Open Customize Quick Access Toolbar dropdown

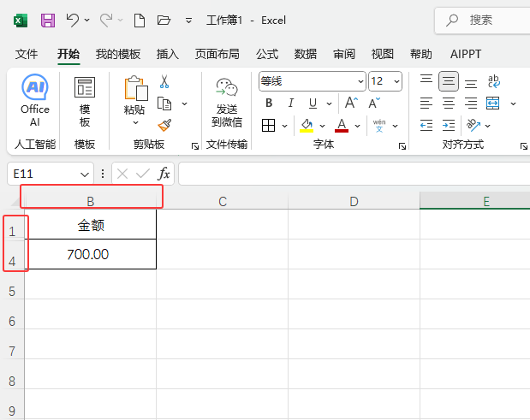[x=188, y=21]
